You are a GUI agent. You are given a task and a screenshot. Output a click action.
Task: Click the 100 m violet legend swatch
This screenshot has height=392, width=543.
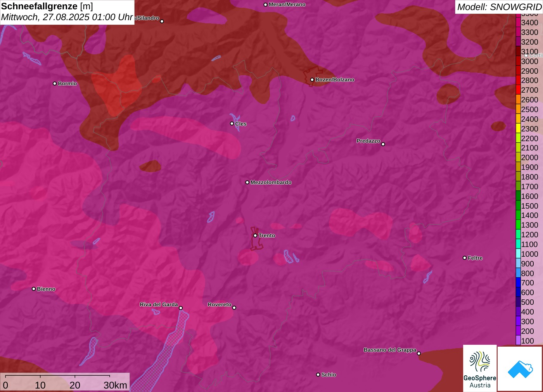click(518, 340)
